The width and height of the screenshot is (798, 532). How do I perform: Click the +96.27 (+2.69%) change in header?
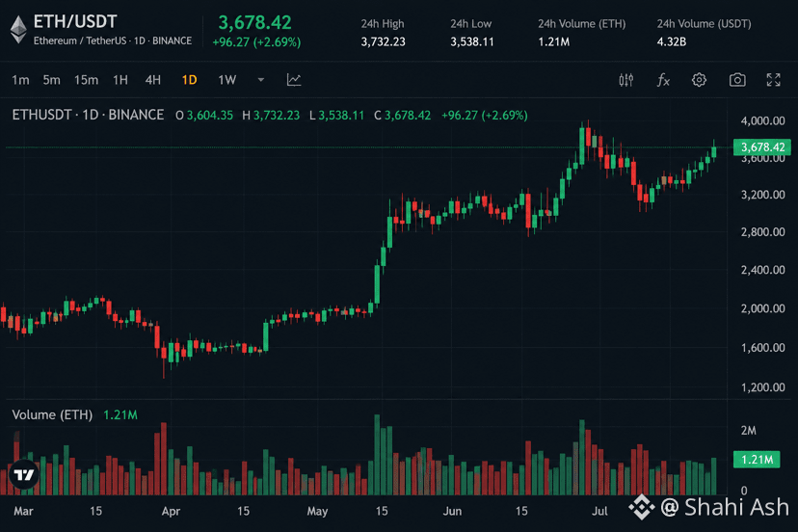coord(256,42)
